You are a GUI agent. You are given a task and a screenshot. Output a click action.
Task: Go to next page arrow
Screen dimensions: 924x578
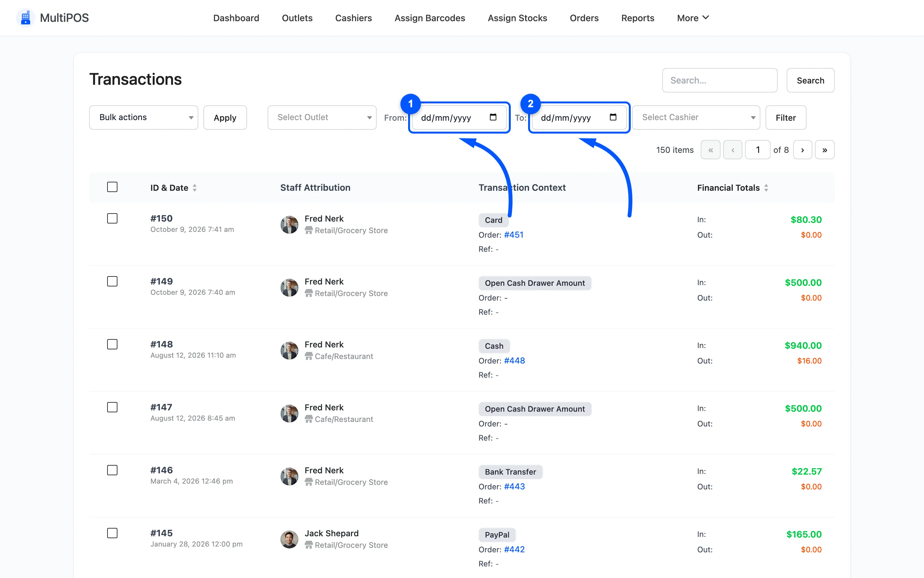(802, 150)
